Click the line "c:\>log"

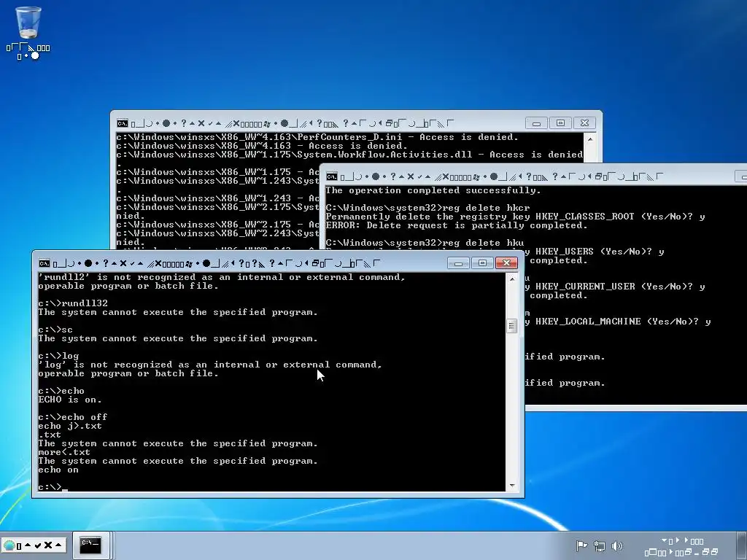pos(58,356)
